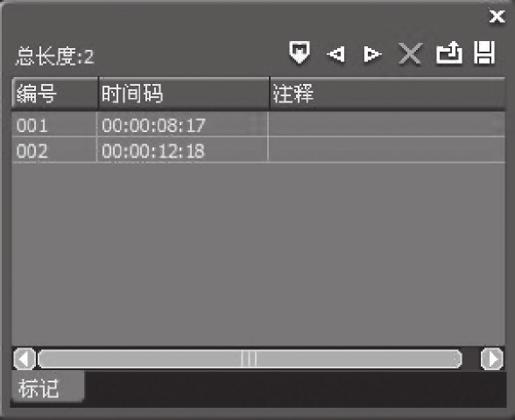Viewport: 515px width, 420px height.
Task: Go to previous marker arrow
Action: coord(336,54)
